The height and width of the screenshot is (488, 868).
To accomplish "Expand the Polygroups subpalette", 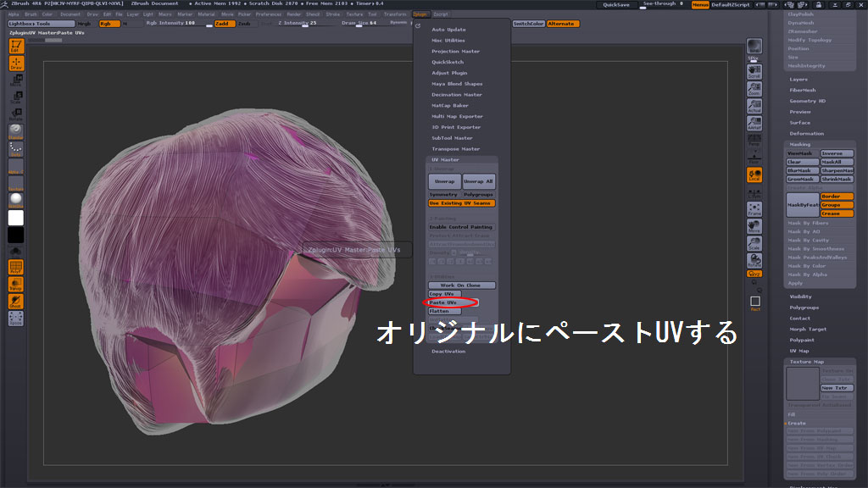I will tap(804, 308).
